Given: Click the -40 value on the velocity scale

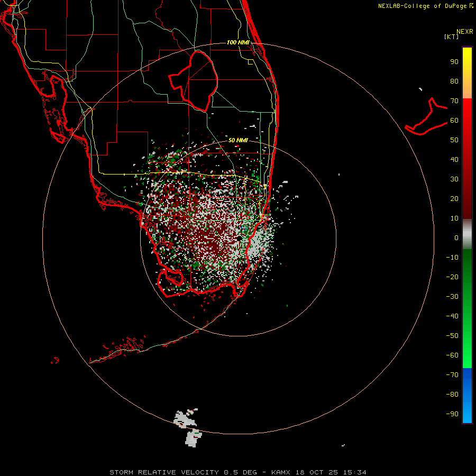Looking at the screenshot, I should tap(452, 316).
